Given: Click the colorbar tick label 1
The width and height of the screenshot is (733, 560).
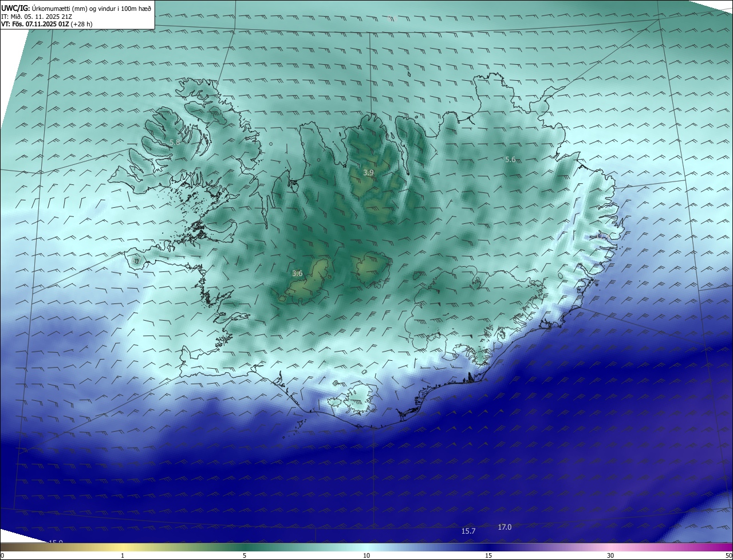Looking at the screenshot, I should tap(123, 556).
